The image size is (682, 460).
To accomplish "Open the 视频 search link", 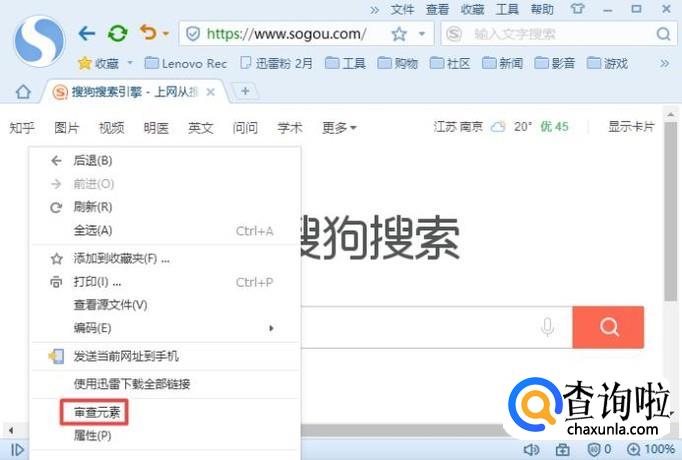I will point(111,128).
